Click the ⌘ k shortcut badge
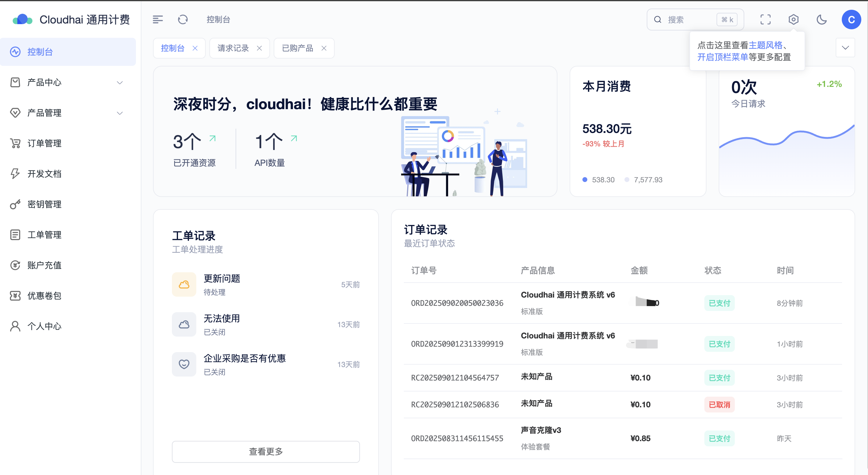This screenshot has height=475, width=868. (727, 20)
